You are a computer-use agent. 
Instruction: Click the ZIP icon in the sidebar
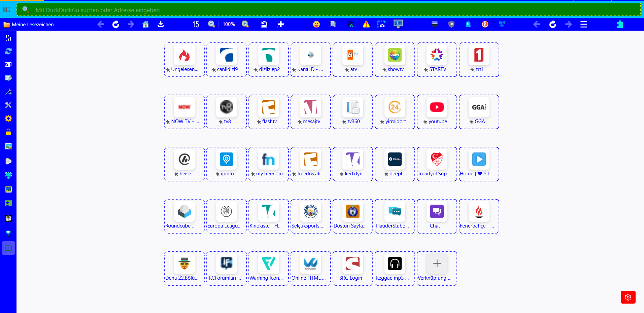coord(8,65)
